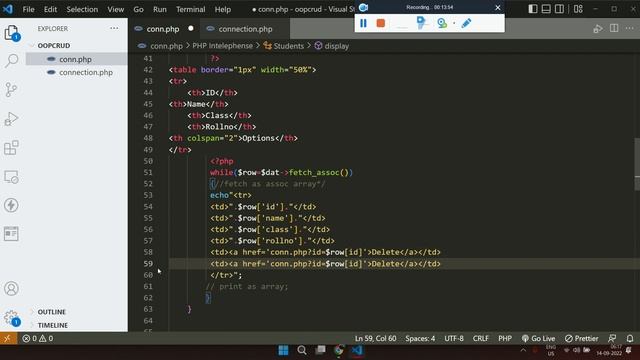Switch to the conn.php editor tab
Screen dimensions: 640x360
click(162, 29)
